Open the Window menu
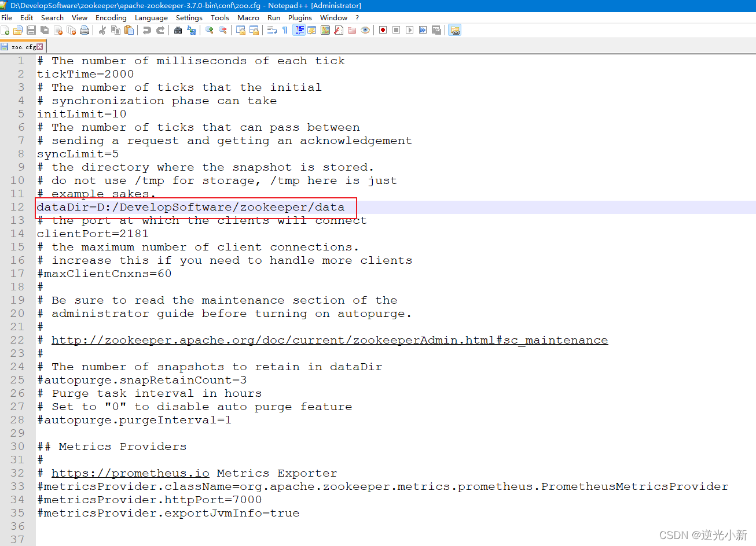Screen dimensions: 756x546 point(333,17)
